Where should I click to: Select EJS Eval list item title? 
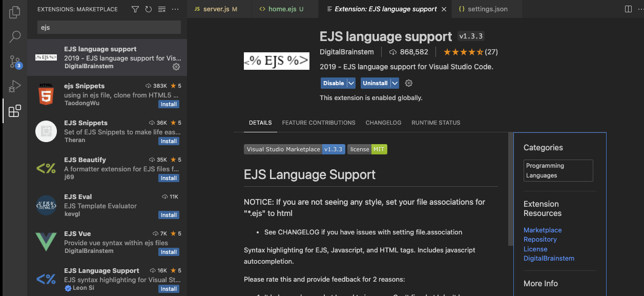pyautogui.click(x=78, y=197)
